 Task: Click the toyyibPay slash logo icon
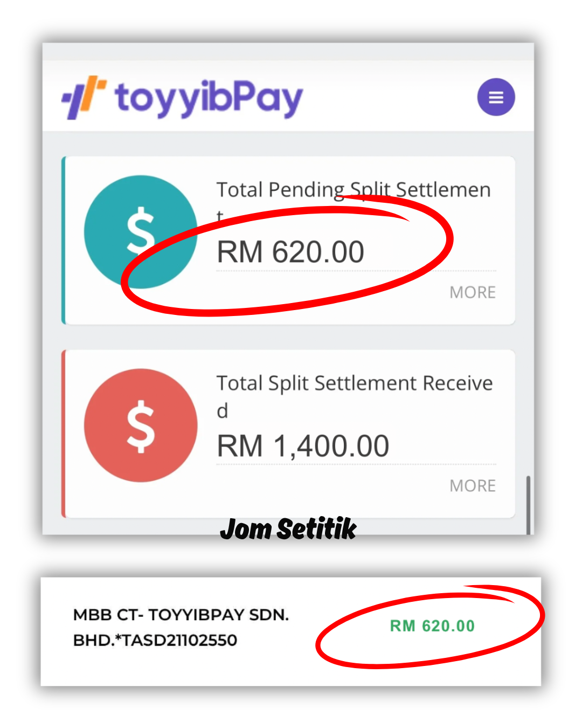84,97
